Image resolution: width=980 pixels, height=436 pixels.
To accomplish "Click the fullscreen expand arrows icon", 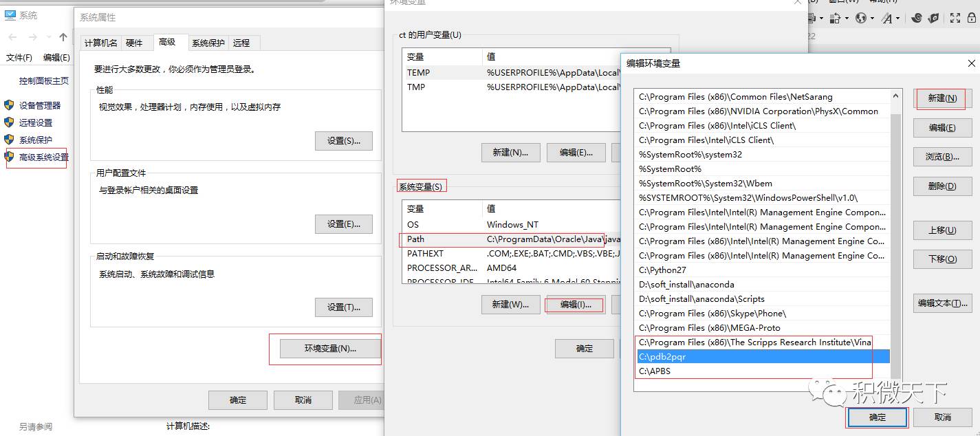I will pyautogui.click(x=955, y=18).
